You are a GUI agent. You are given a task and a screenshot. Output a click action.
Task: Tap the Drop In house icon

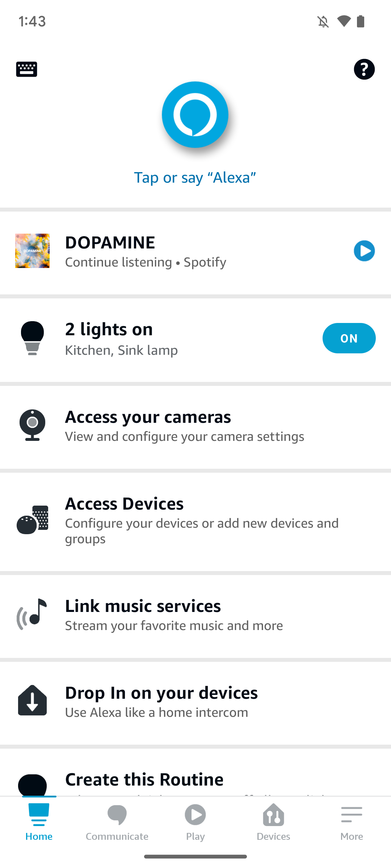click(x=32, y=701)
